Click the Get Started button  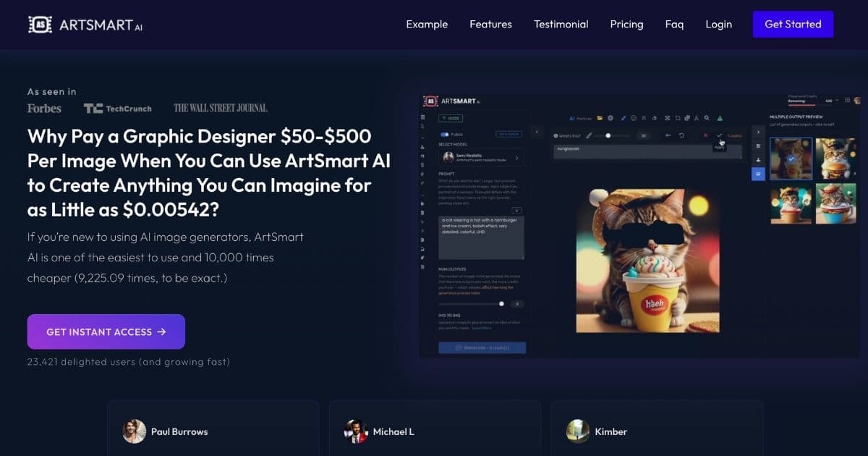point(793,24)
